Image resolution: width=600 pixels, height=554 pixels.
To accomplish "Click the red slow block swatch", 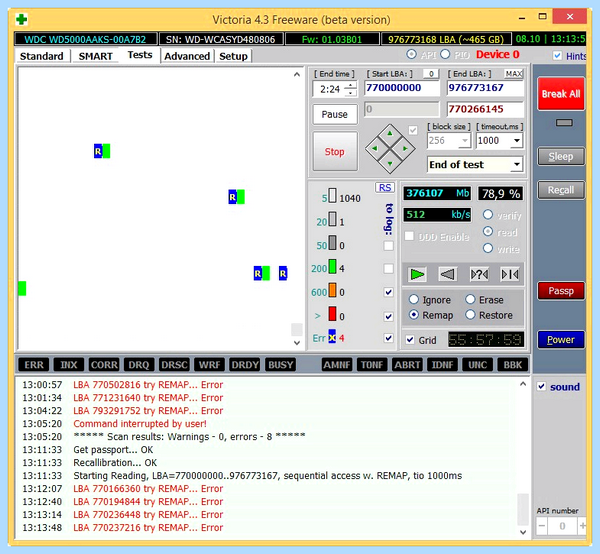I will click(332, 314).
